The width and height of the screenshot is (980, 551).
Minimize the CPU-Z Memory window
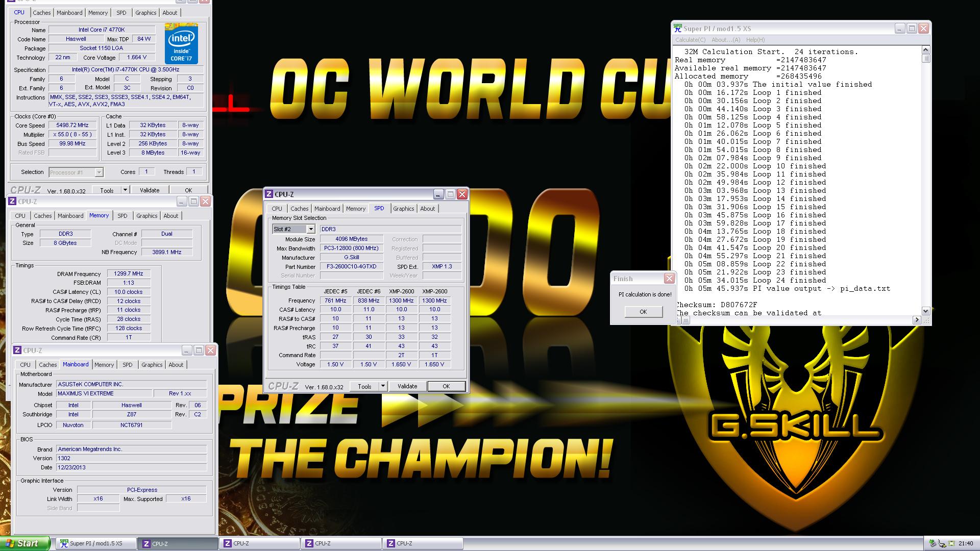point(181,202)
